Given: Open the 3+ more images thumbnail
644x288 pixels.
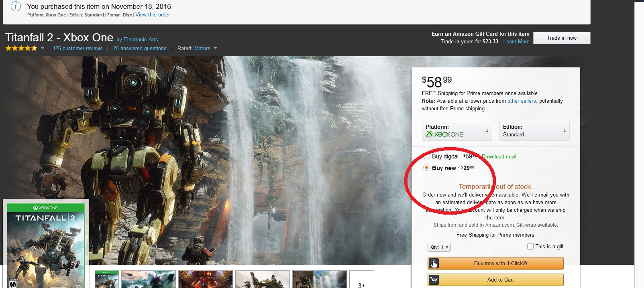Looking at the screenshot, I should [x=362, y=279].
